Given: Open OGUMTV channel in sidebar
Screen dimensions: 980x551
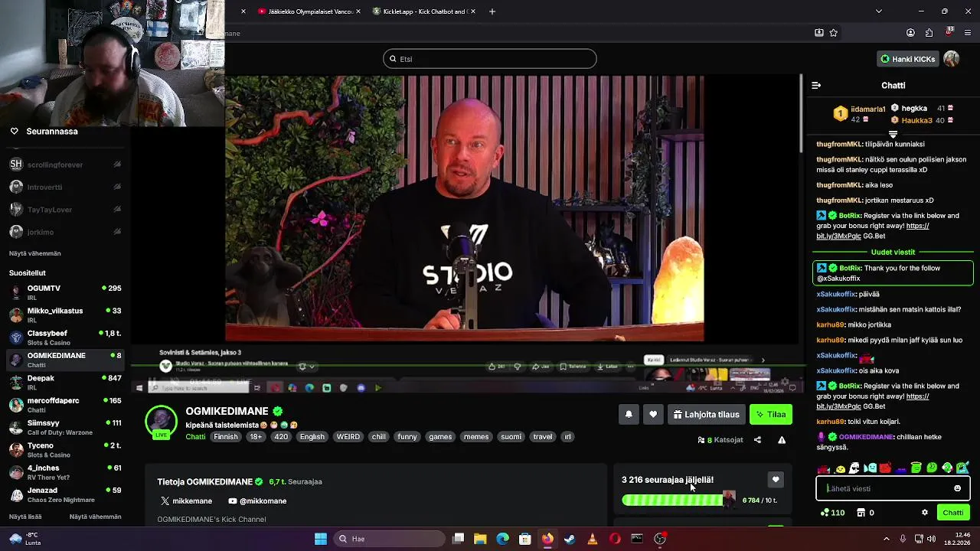Looking at the screenshot, I should click(x=65, y=292).
